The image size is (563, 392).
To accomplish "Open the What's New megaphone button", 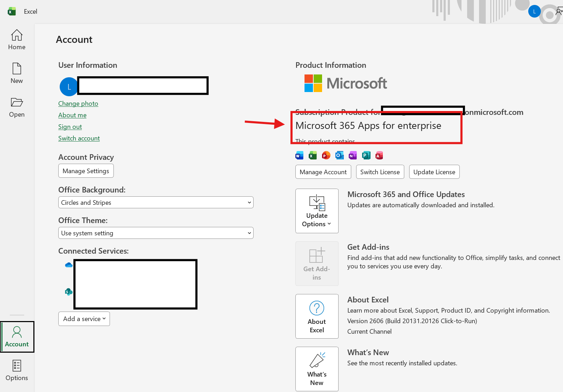I will [x=317, y=369].
